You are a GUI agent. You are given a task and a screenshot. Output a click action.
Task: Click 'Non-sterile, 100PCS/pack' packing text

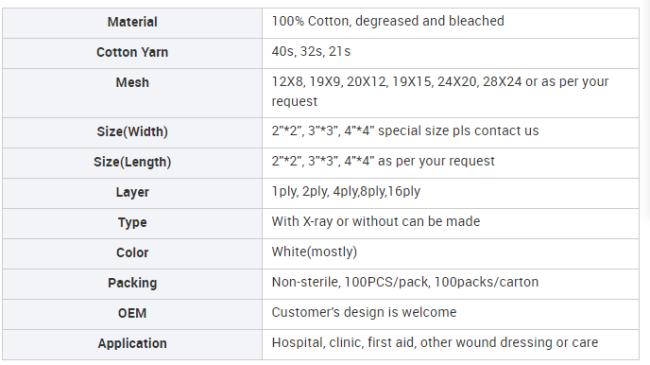tap(350, 282)
